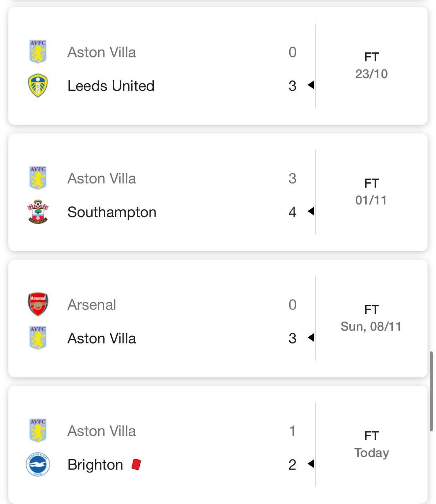Click Aston Villa crest in Southampton match
This screenshot has height=504, width=436.
click(38, 178)
